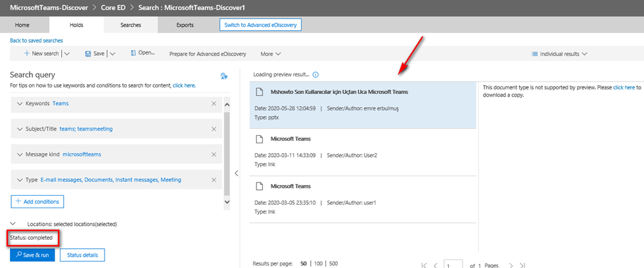Collapse the Type condition chevron
The width and height of the screenshot is (644, 268).
click(x=20, y=180)
